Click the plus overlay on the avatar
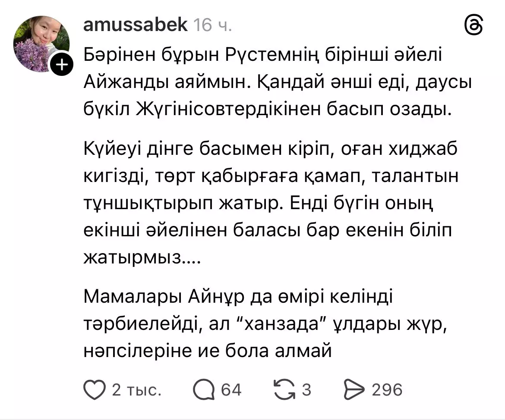Screen dimensions: 505x420 pyautogui.click(x=61, y=64)
